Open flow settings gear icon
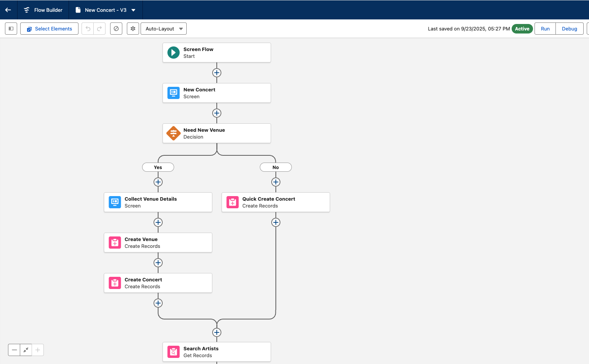589x364 pixels. (x=133, y=29)
